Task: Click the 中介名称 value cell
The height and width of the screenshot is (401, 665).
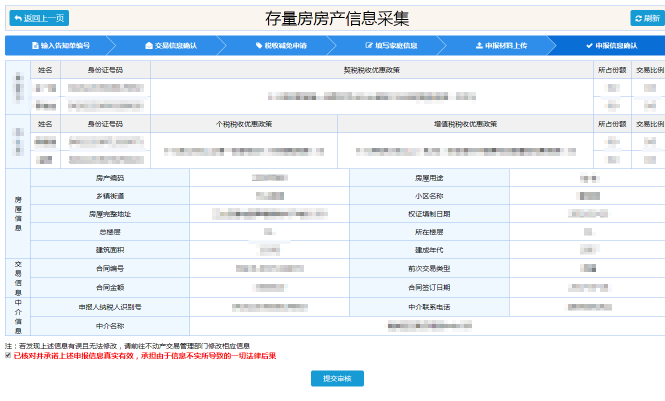Action: tap(426, 325)
